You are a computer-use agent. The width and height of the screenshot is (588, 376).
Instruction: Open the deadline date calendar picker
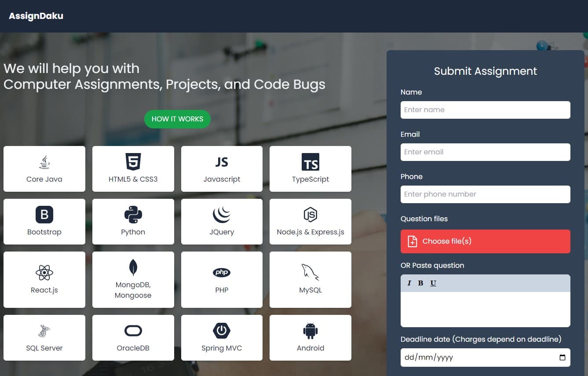(x=562, y=358)
